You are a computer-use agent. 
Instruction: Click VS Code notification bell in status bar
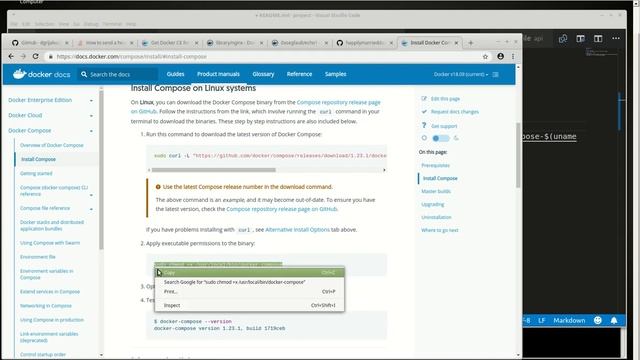(614, 320)
